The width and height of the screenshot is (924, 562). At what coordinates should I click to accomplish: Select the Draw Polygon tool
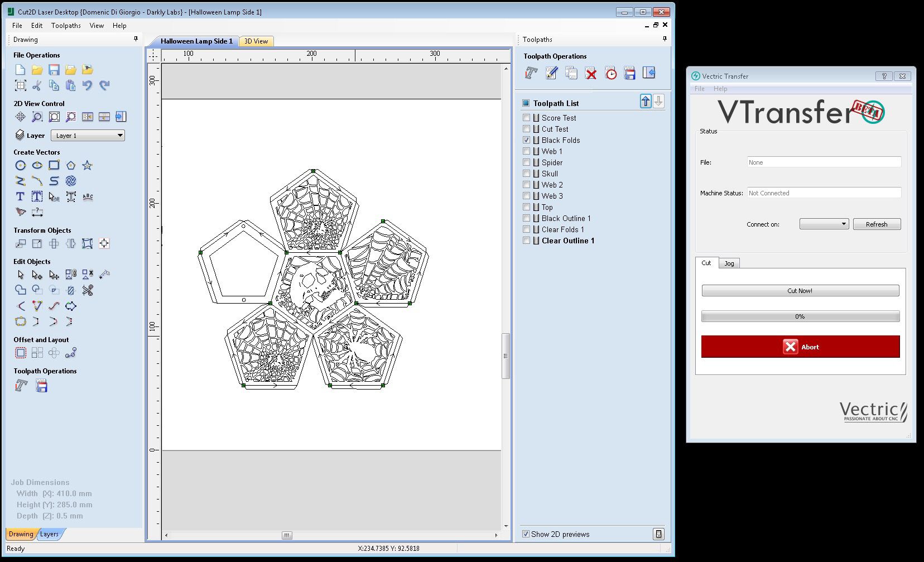[71, 165]
